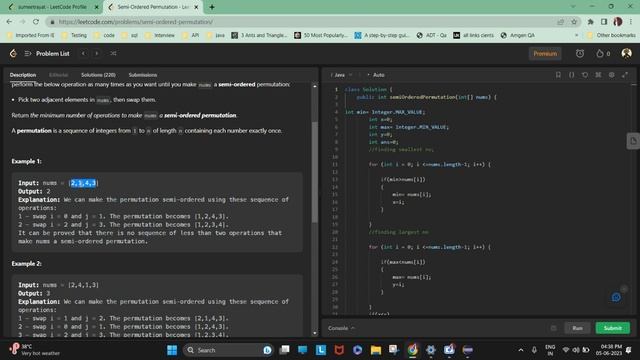This screenshot has height=360, width=640.
Task: Reset code to default with revert icon
Action: point(585,75)
